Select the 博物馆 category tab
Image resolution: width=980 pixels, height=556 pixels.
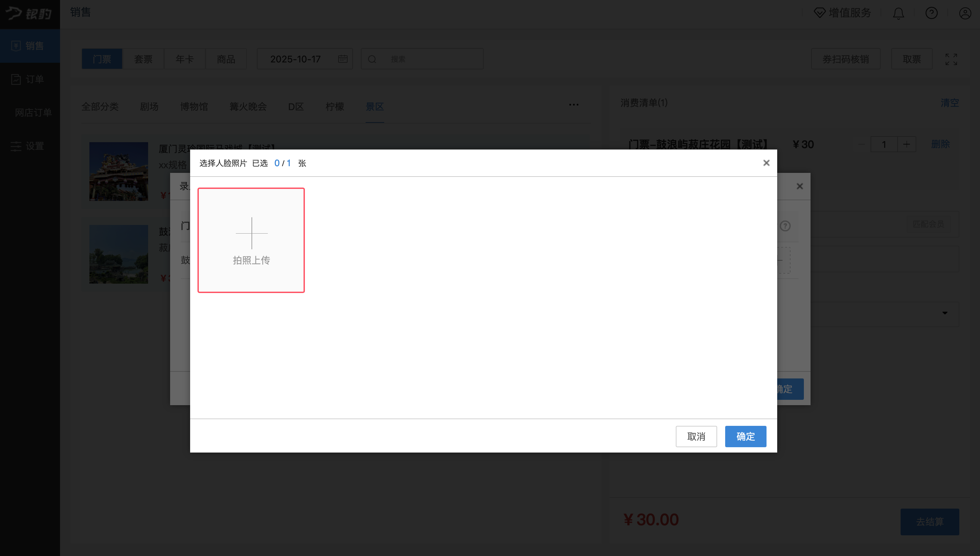[x=194, y=106]
